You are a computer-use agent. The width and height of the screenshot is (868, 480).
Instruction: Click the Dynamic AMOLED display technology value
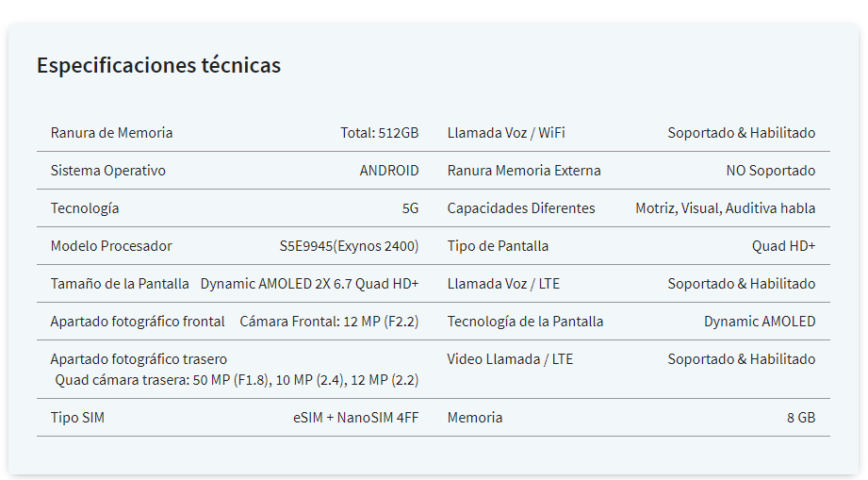point(760,322)
